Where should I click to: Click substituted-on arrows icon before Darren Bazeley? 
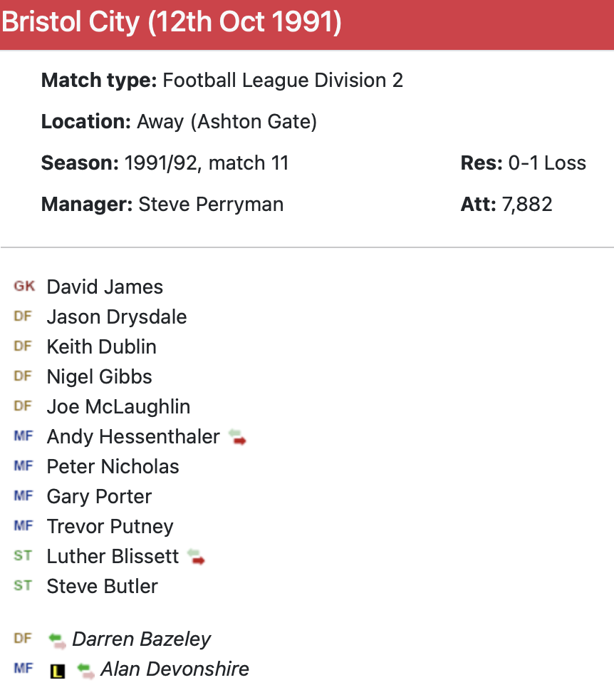tap(58, 640)
